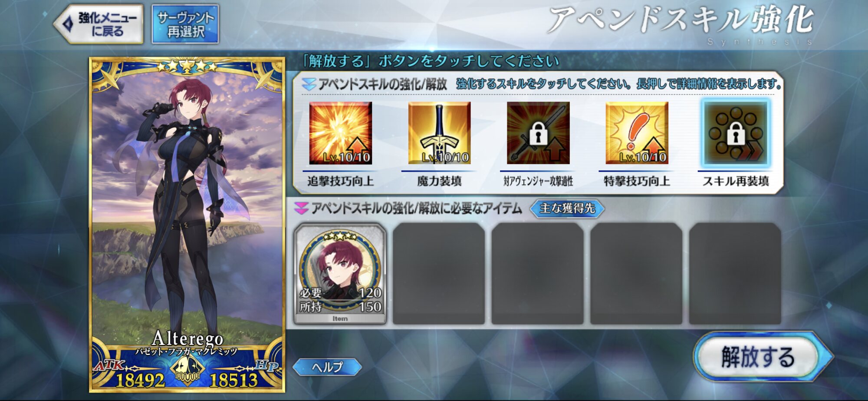Click the back arrow on 強化メニューに戻る
This screenshot has width=868, height=401.
pos(68,24)
